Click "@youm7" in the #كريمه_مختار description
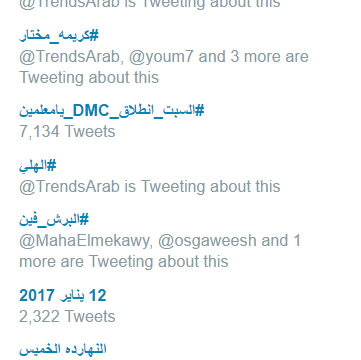 pos(161,57)
